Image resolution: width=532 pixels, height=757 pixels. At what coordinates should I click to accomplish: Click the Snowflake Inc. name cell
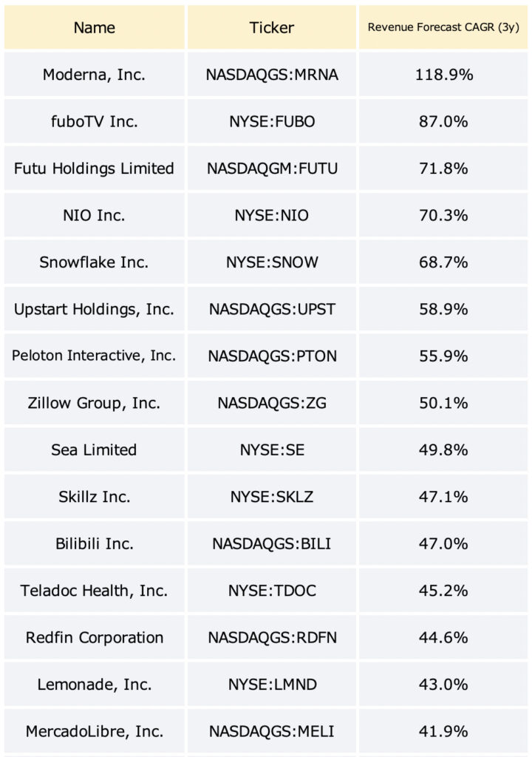95,262
